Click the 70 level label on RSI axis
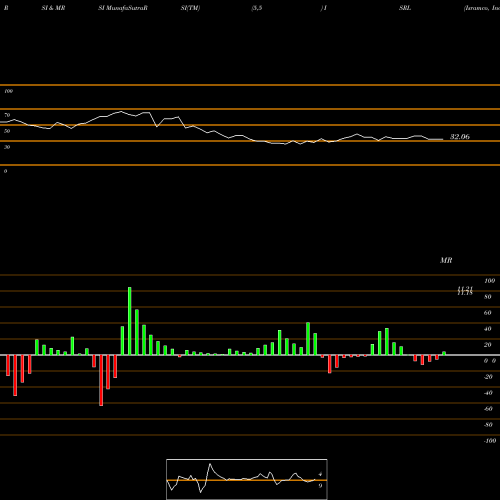The width and height of the screenshot is (500, 500). tap(7, 115)
